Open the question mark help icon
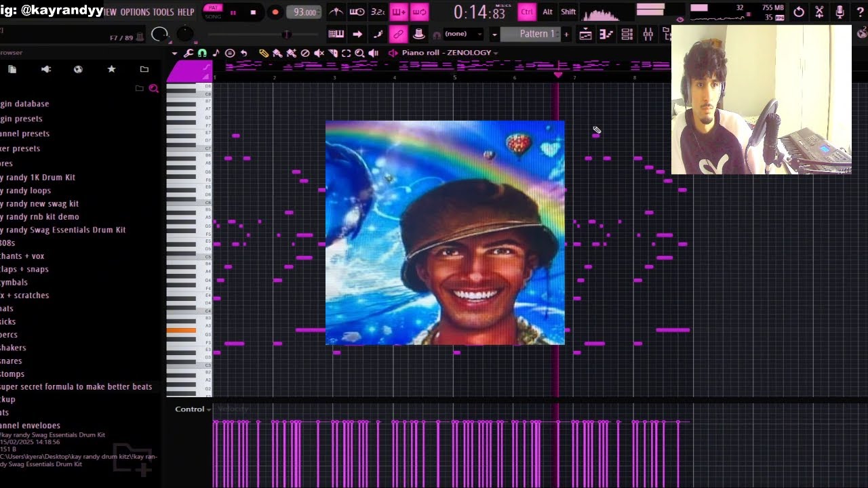 click(x=860, y=12)
